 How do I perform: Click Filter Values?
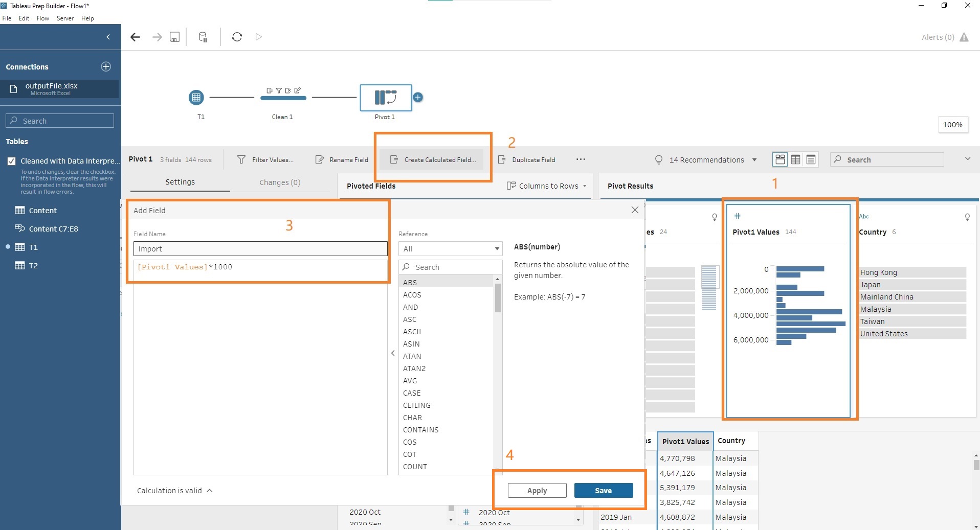[x=265, y=159]
